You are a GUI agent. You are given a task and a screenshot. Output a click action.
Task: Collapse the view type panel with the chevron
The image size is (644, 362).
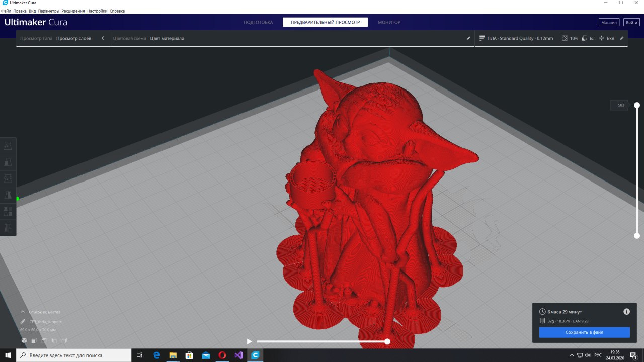pyautogui.click(x=103, y=38)
